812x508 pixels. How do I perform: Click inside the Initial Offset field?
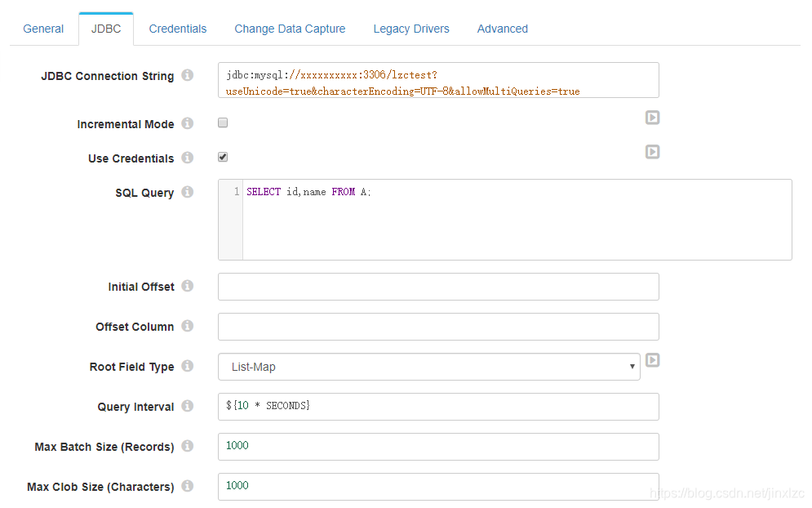click(x=437, y=287)
